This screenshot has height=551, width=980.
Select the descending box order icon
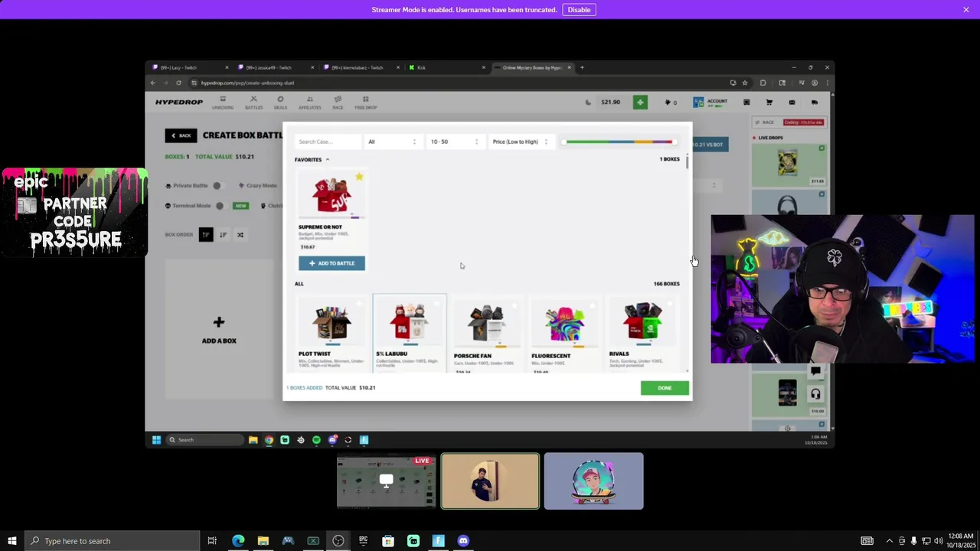coord(223,235)
